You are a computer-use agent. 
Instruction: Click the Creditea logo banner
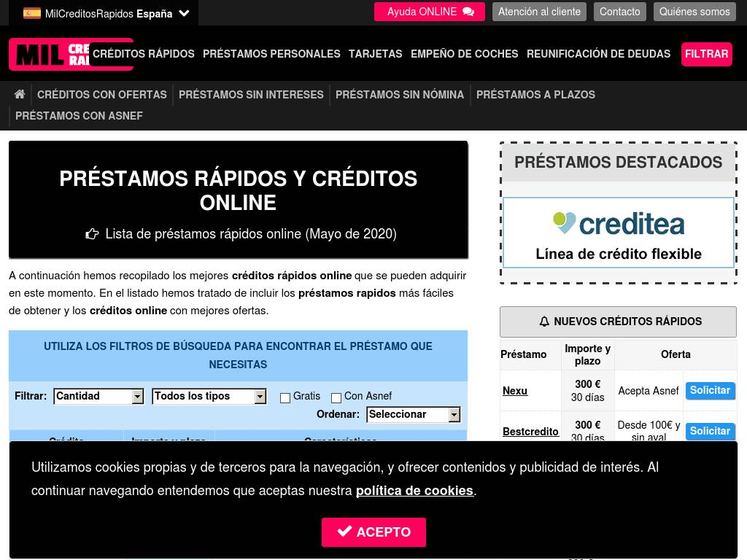(x=618, y=233)
